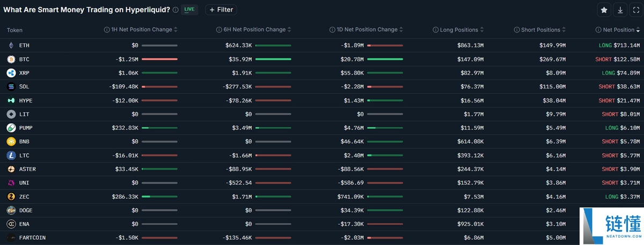Click the download icon button

click(x=620, y=10)
